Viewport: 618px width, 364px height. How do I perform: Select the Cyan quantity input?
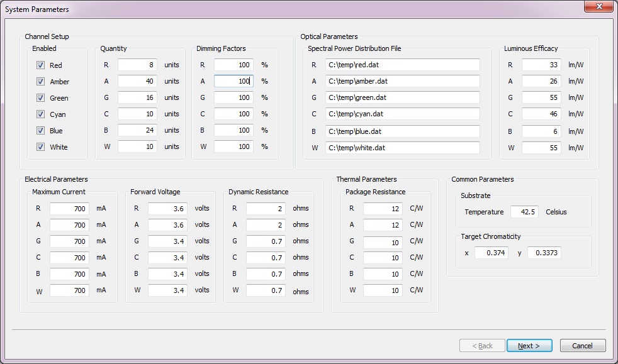(137, 114)
